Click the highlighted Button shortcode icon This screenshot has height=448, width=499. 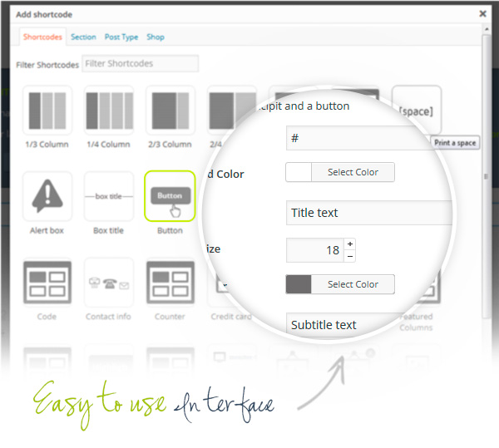[x=170, y=196]
